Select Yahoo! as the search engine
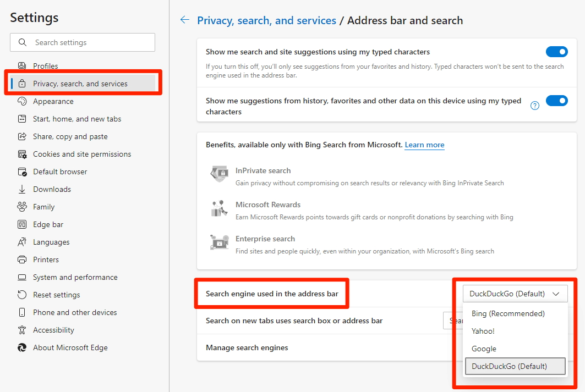585x392 pixels. 515,331
